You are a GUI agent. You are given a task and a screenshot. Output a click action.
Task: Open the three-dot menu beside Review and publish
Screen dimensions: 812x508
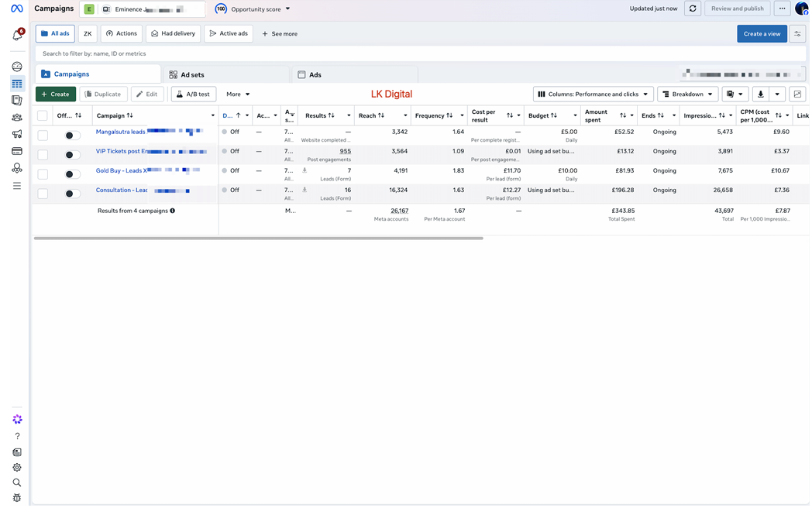782,9
